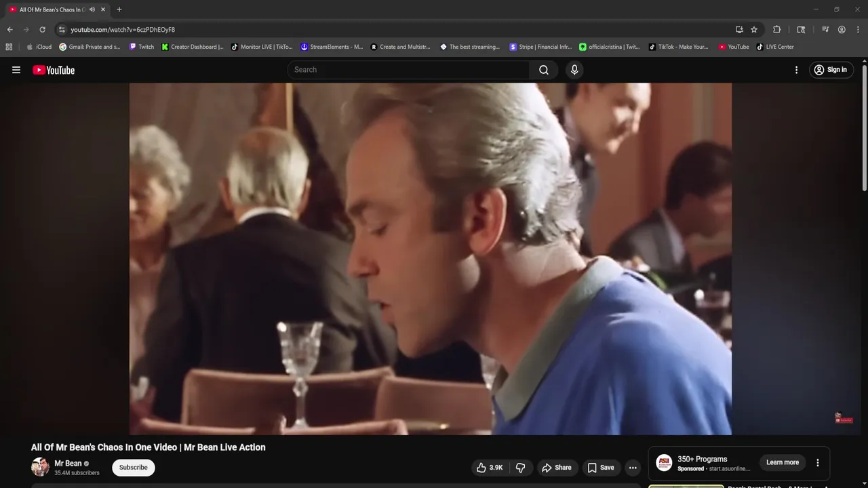The width and height of the screenshot is (868, 488).
Task: Open the side panel toolbar icon
Action: coord(801,30)
